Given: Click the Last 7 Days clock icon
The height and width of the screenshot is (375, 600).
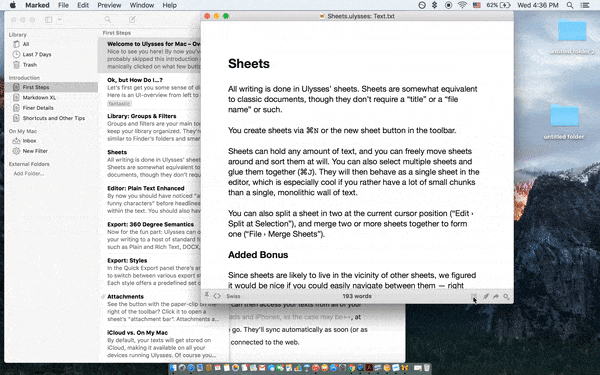Looking at the screenshot, I should pos(16,54).
